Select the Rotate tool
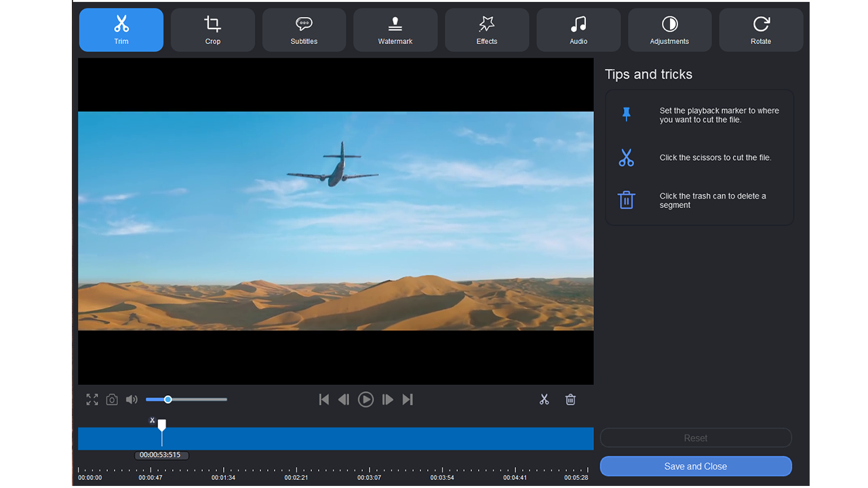This screenshot has height=488, width=868. (761, 30)
